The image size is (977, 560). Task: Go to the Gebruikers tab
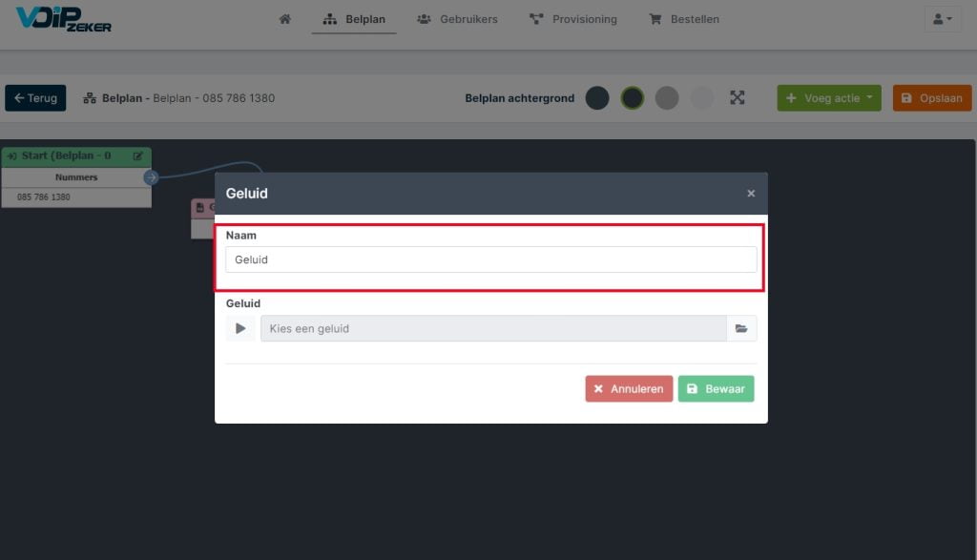[x=457, y=19]
